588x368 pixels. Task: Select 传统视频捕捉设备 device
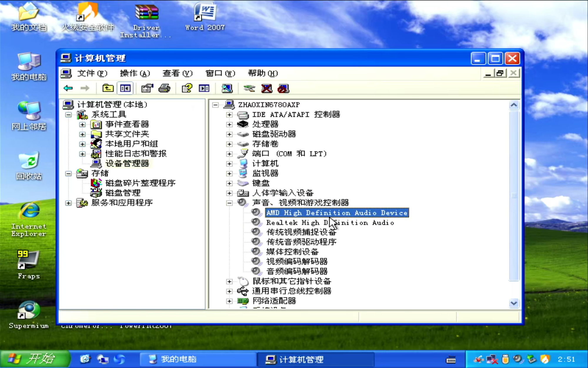[301, 232]
